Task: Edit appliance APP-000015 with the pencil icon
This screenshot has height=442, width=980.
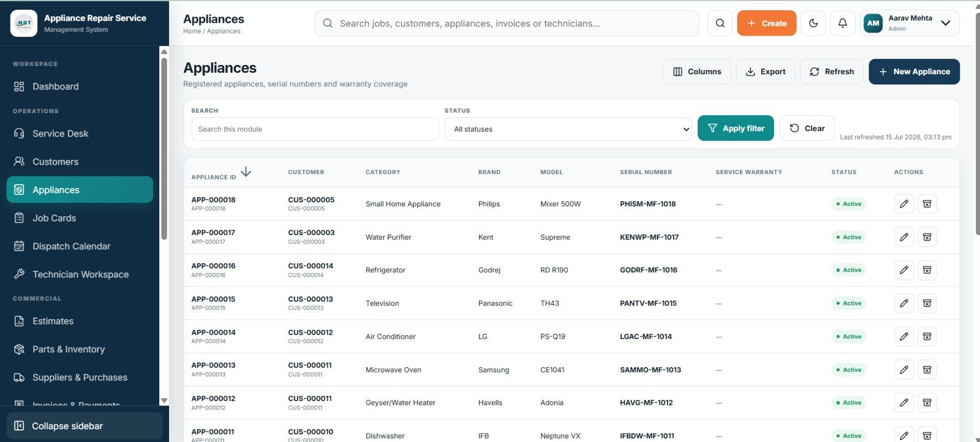Action: 904,303
